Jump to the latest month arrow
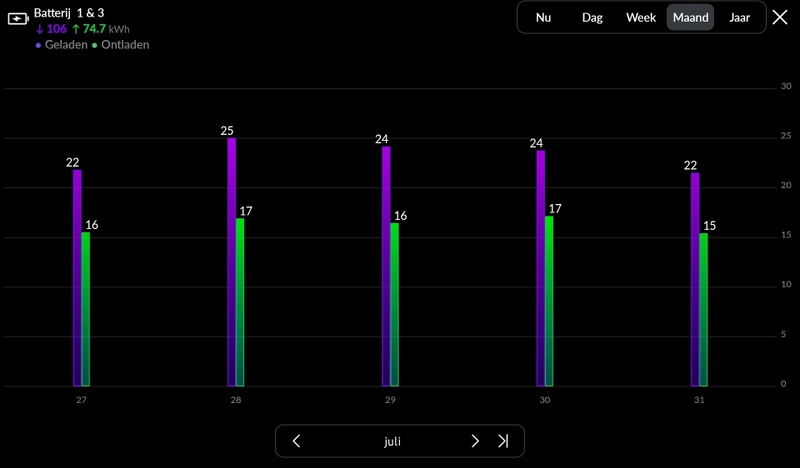The width and height of the screenshot is (800, 468). [503, 441]
